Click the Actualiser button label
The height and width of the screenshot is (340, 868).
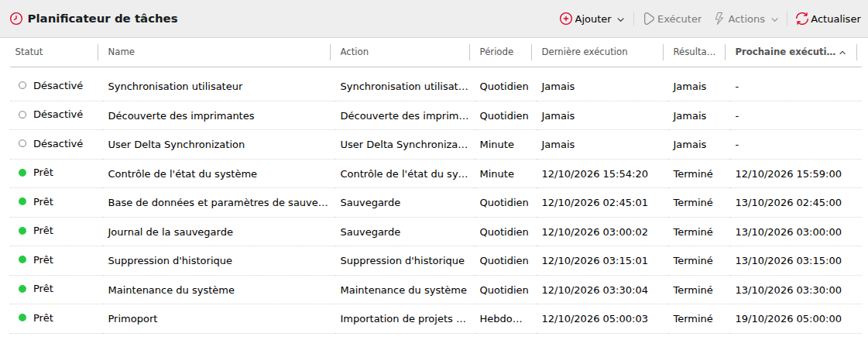(x=835, y=19)
